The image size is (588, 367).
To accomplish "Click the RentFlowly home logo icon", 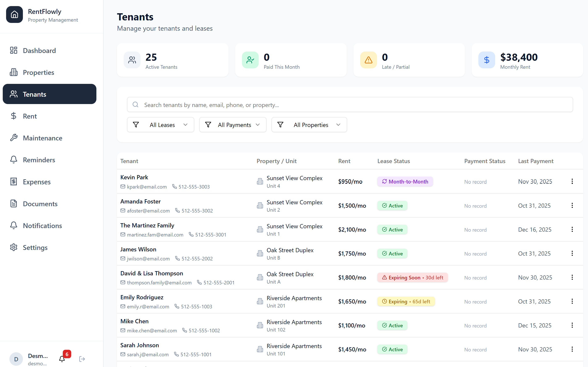I will 14,15.
